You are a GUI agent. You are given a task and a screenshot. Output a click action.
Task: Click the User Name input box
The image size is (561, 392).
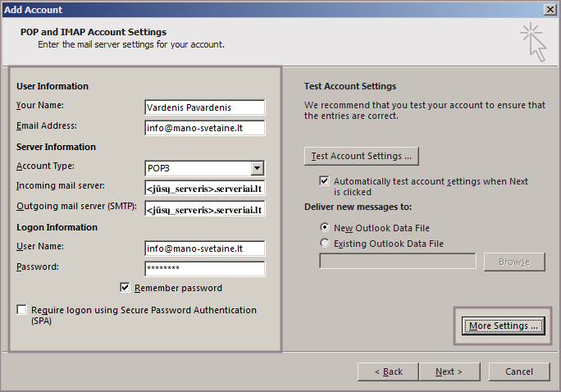[x=204, y=248]
